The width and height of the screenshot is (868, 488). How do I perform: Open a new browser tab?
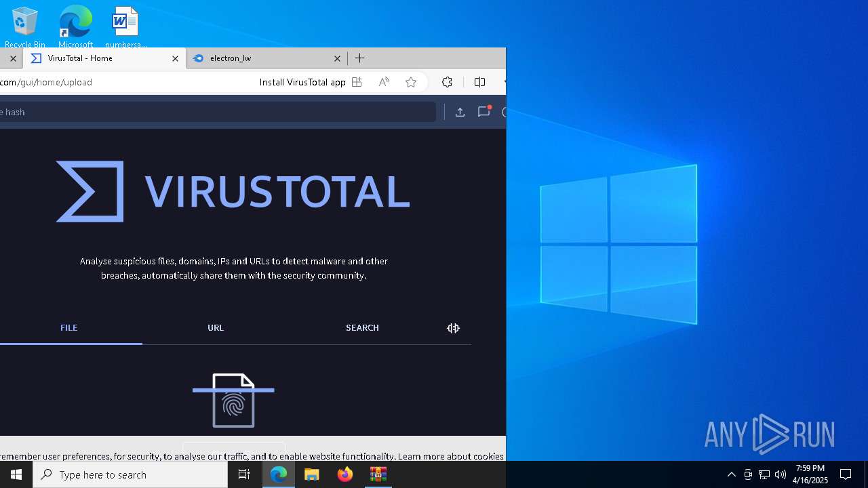[x=360, y=58]
